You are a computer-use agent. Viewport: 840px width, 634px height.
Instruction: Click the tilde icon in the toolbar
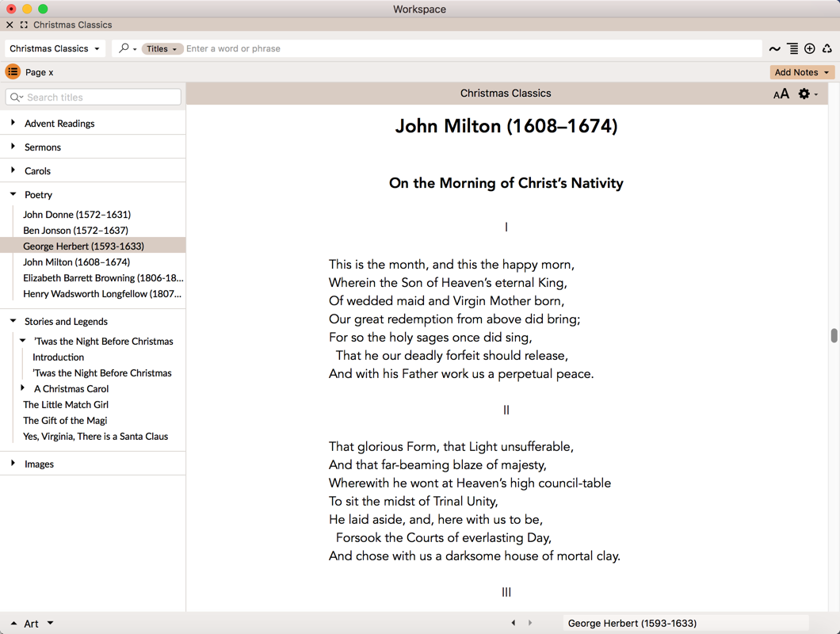775,49
